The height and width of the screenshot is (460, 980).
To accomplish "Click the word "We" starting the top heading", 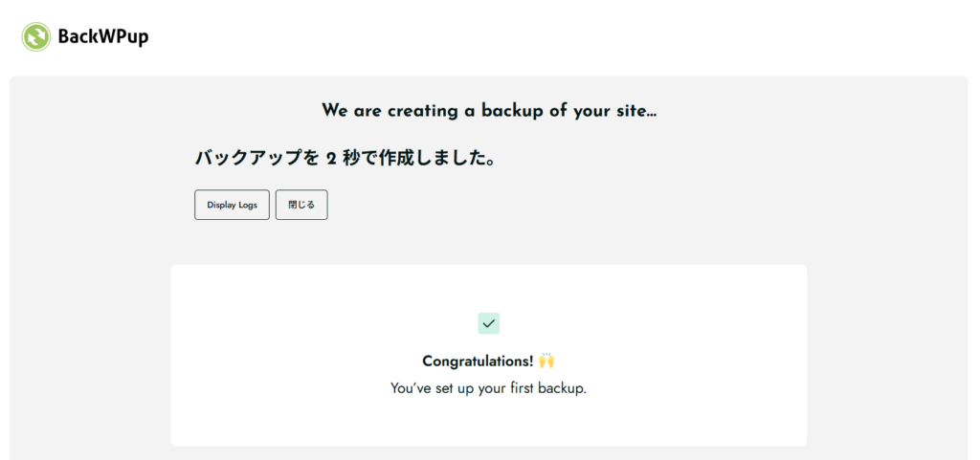I will point(334,111).
